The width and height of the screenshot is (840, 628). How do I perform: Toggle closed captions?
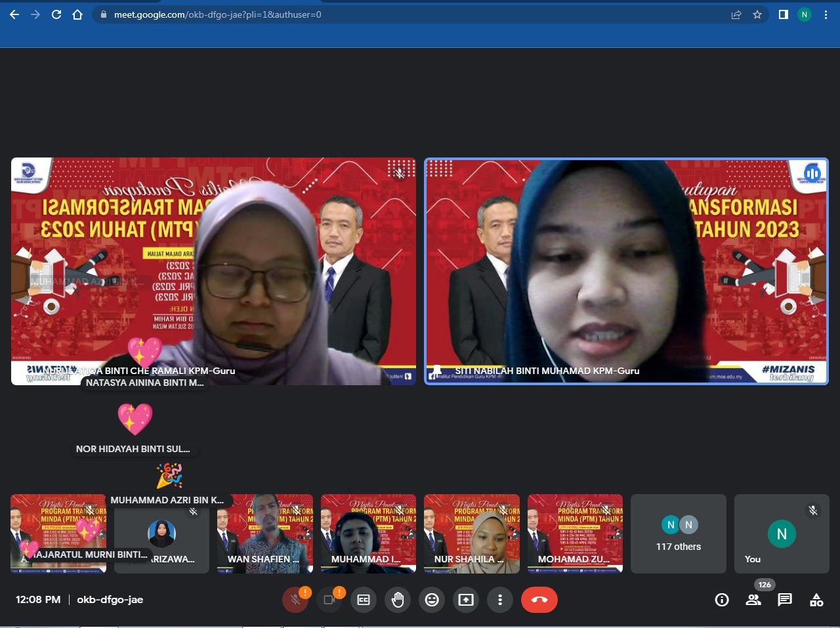(x=364, y=600)
